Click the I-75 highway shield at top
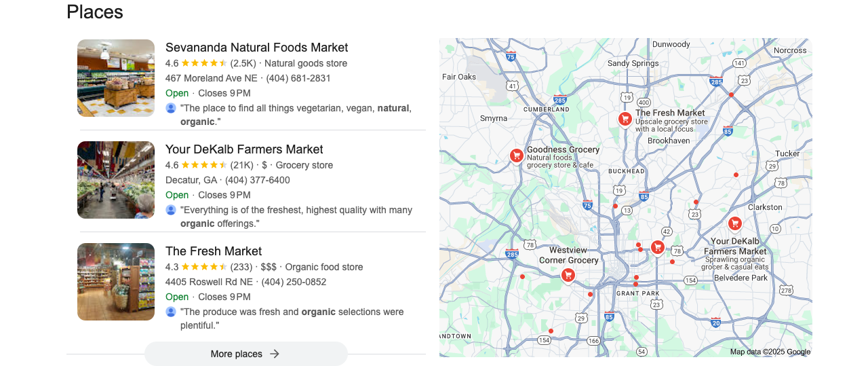This screenshot has height=366, width=868. [x=511, y=56]
